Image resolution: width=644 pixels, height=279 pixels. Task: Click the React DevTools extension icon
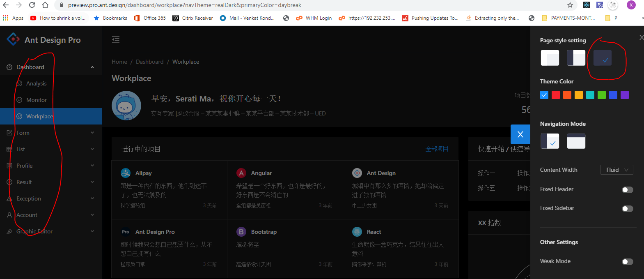click(x=587, y=5)
